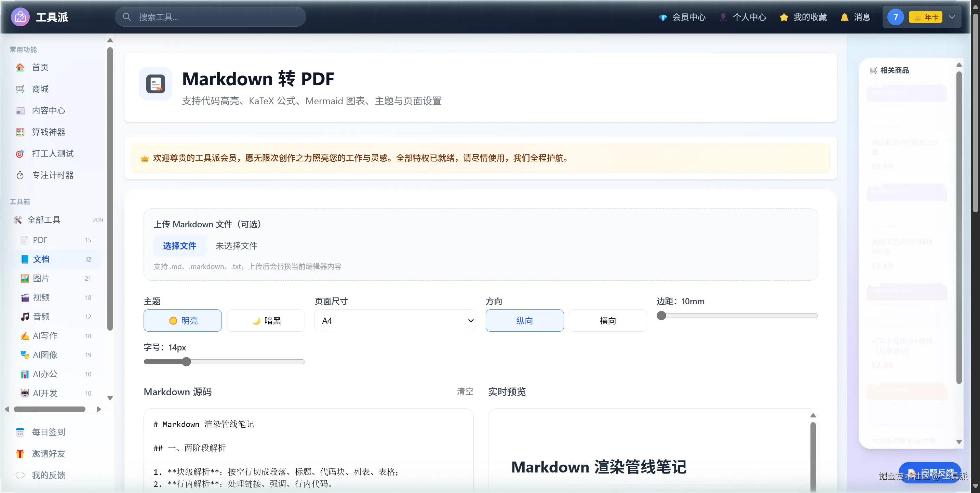Open the PDF tools category
Image resolution: width=980 pixels, height=493 pixels.
(x=56, y=240)
